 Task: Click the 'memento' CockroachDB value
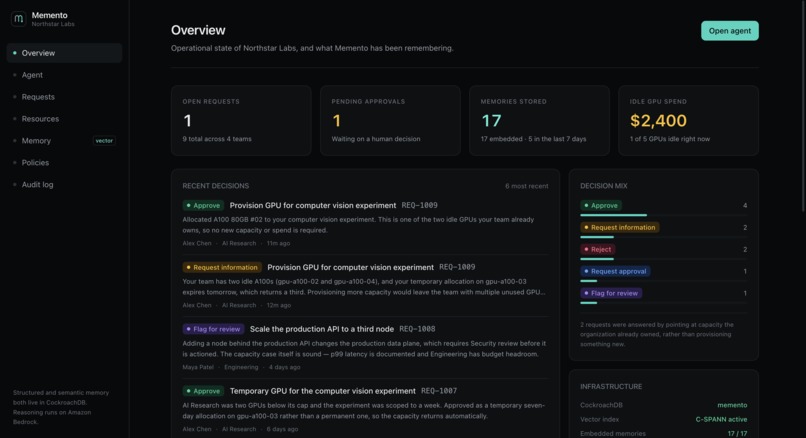tap(732, 405)
